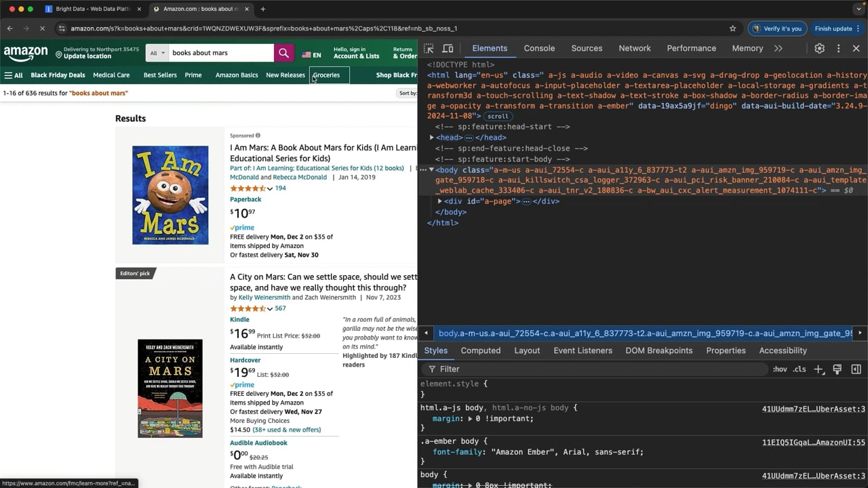Image resolution: width=868 pixels, height=488 pixels.
Task: Open ratings dropdown for A City on Mars
Action: point(270,309)
